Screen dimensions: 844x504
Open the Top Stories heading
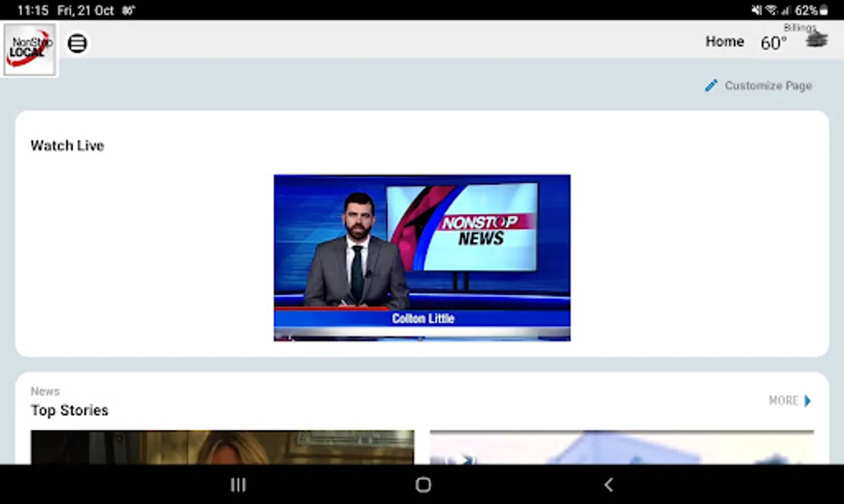tap(69, 410)
